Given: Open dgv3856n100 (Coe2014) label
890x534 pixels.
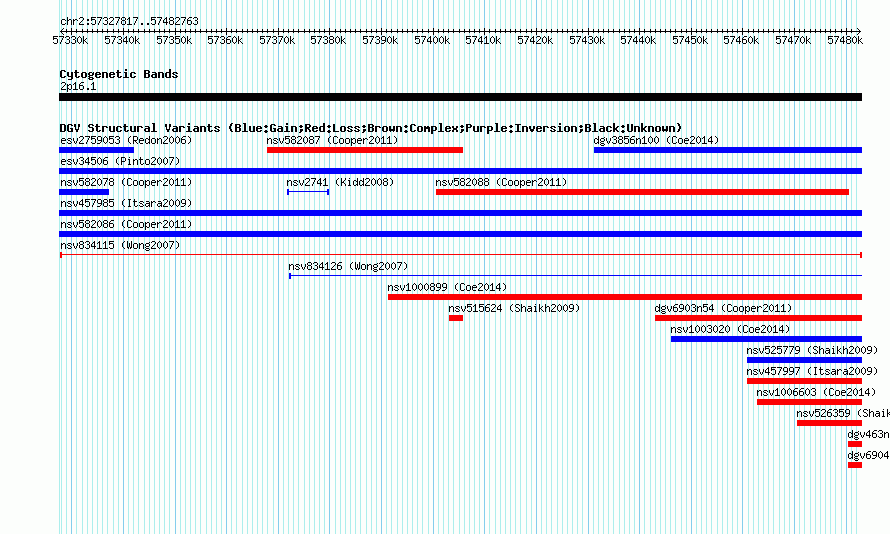Looking at the screenshot, I should pyautogui.click(x=656, y=140).
